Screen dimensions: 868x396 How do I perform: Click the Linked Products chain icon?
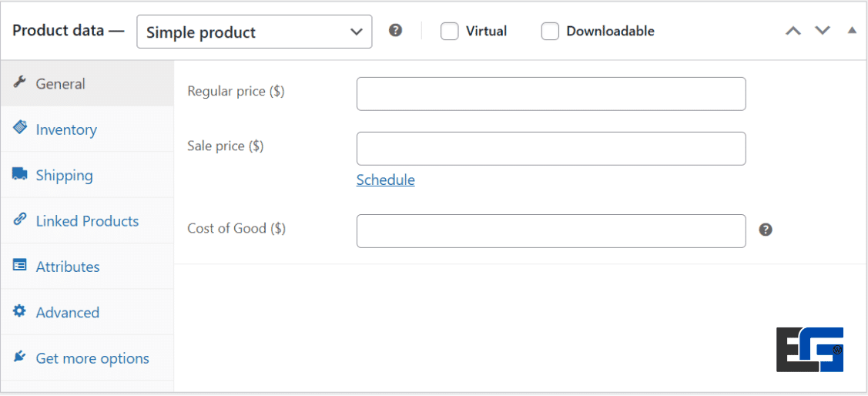point(20,220)
